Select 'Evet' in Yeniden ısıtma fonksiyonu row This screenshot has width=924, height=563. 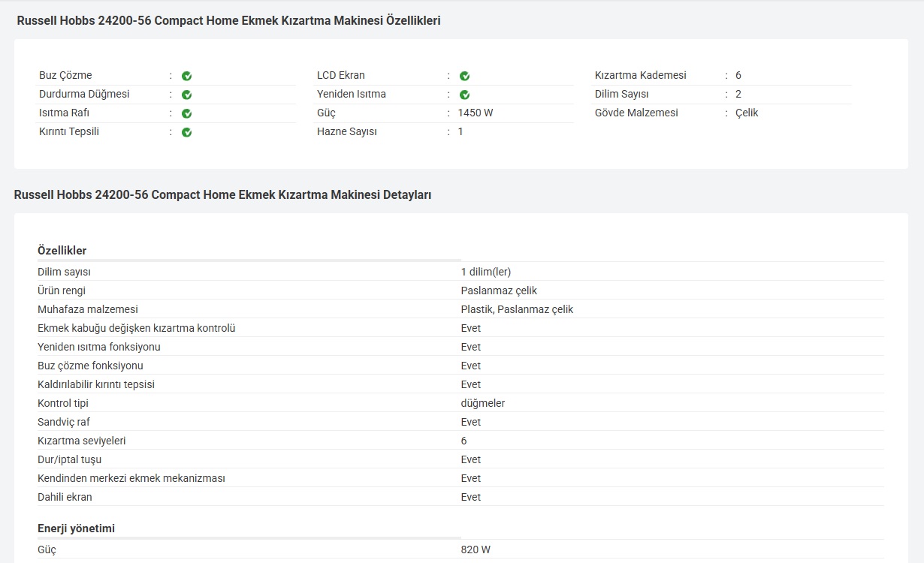[471, 347]
